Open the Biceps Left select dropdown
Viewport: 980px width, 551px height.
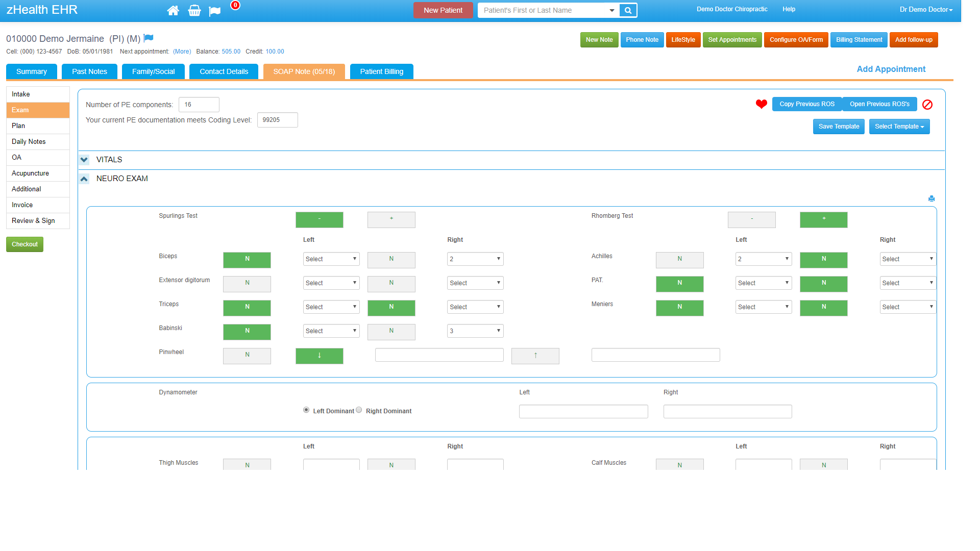pyautogui.click(x=331, y=259)
